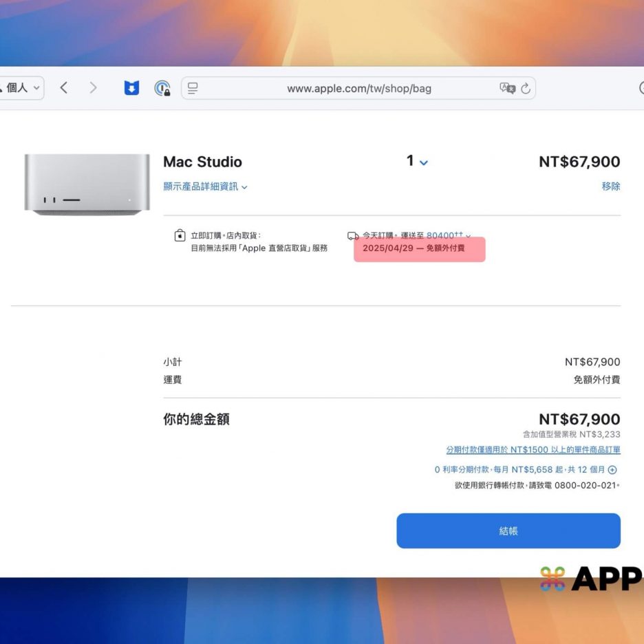The width and height of the screenshot is (644, 644).
Task: Click the translate page icon
Action: click(507, 88)
